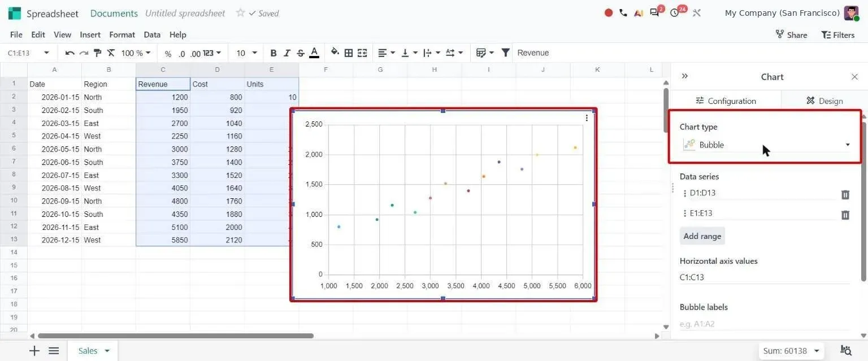The height and width of the screenshot is (361, 868).
Task: Click the merge cells icon
Action: (x=362, y=53)
